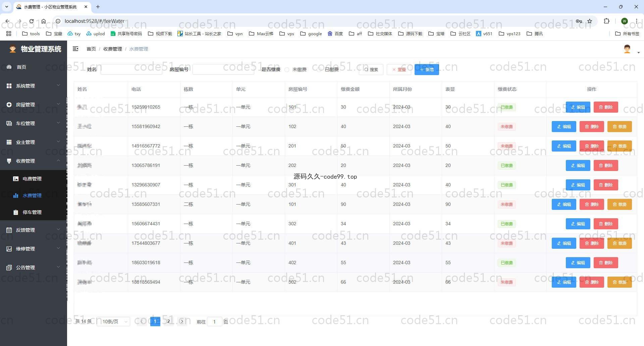The height and width of the screenshot is (346, 644).
Task: Click 缴费 button for room 102 row
Action: pos(619,127)
